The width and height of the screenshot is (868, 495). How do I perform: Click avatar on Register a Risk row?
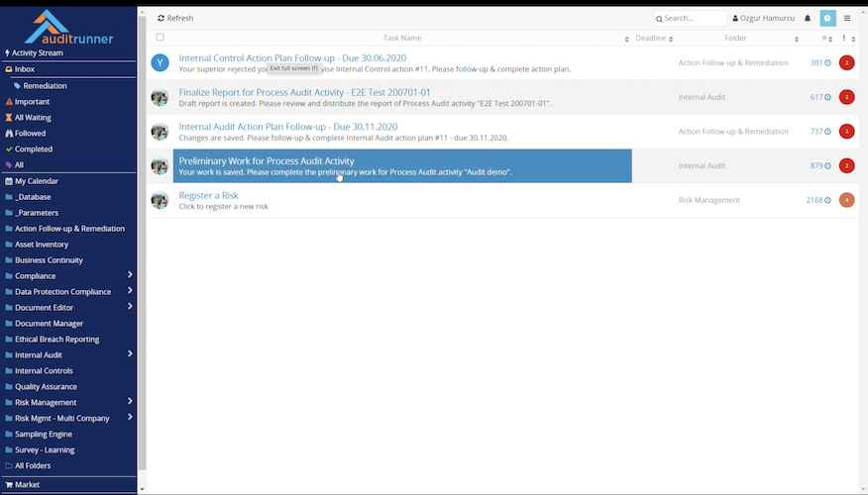click(160, 200)
